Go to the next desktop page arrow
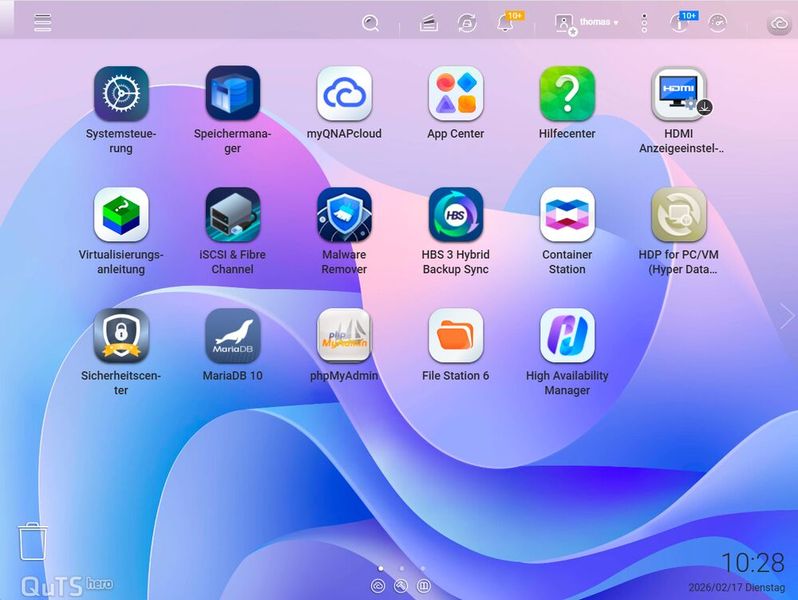 (787, 317)
